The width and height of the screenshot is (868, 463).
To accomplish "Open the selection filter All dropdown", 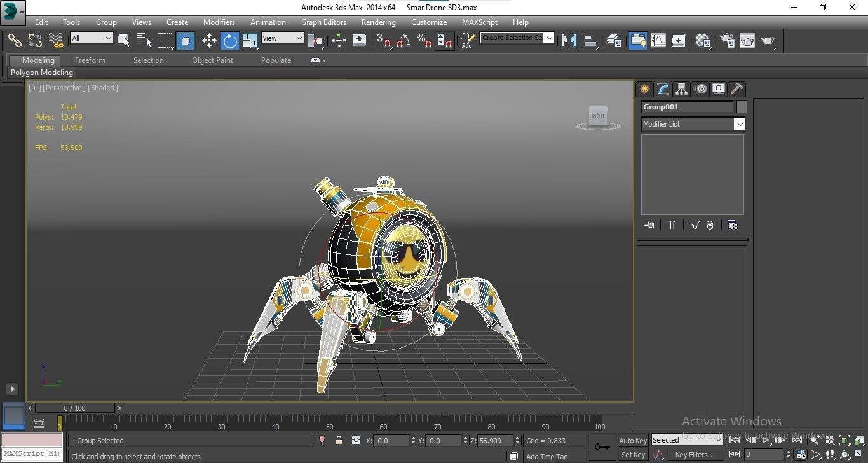I will 92,38.
